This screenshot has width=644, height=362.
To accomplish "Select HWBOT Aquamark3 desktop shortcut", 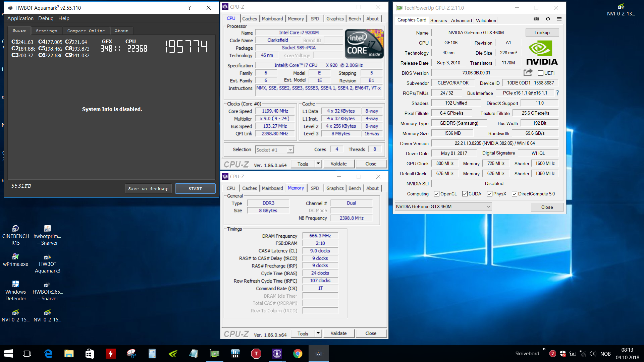I will (x=47, y=263).
